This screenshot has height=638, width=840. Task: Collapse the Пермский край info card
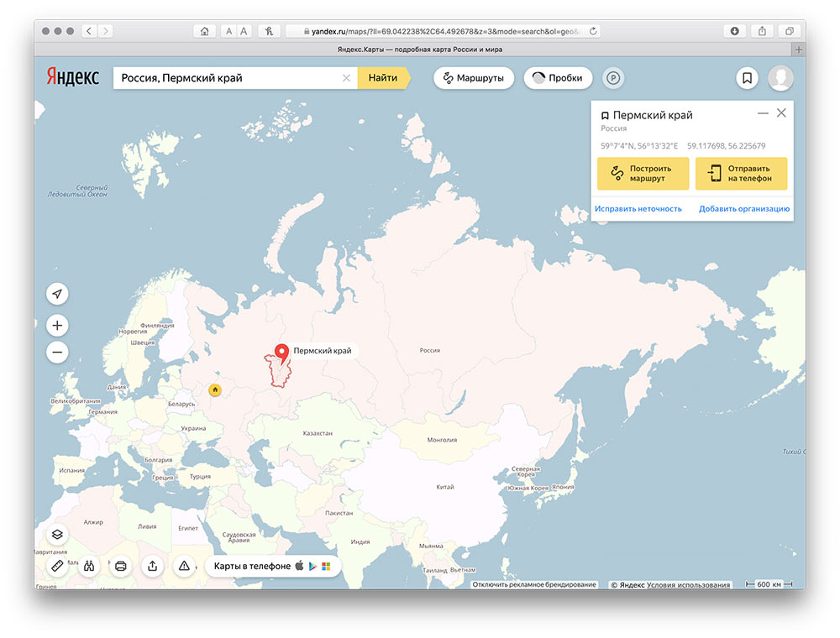[763, 113]
